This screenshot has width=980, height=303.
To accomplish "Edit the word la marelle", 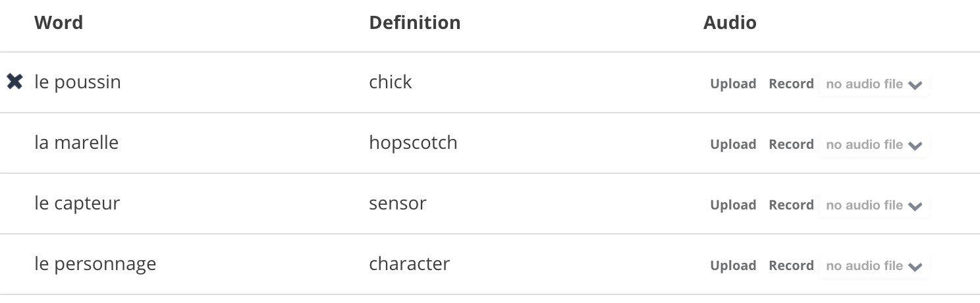I will (x=76, y=143).
